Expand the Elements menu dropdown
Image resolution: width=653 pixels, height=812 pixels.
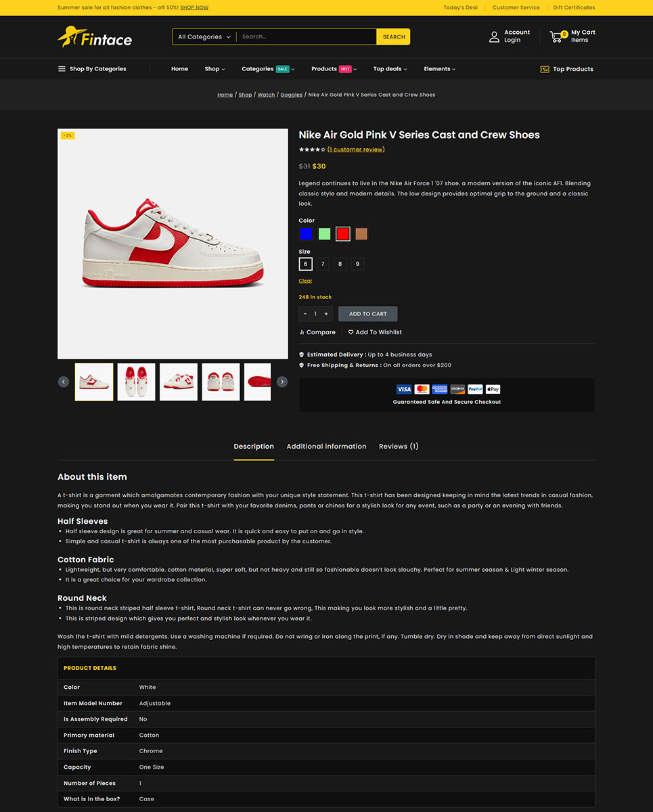440,69
